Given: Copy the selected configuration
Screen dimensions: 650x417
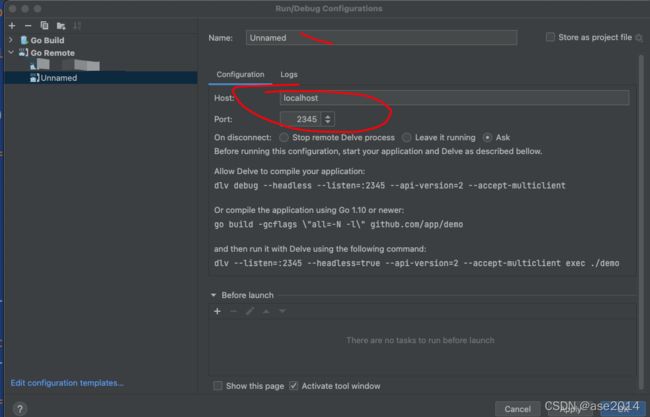Looking at the screenshot, I should [44, 26].
